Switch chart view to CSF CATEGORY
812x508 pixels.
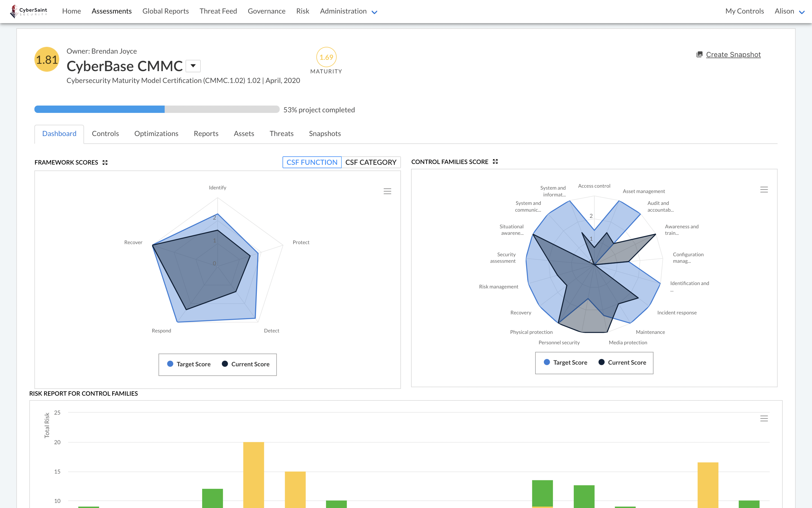tap(371, 162)
